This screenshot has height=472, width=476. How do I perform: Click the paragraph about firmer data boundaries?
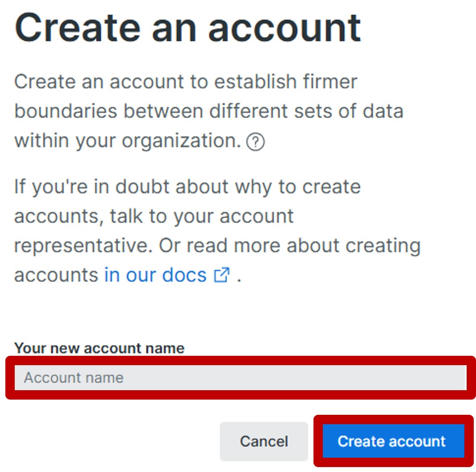(x=208, y=111)
